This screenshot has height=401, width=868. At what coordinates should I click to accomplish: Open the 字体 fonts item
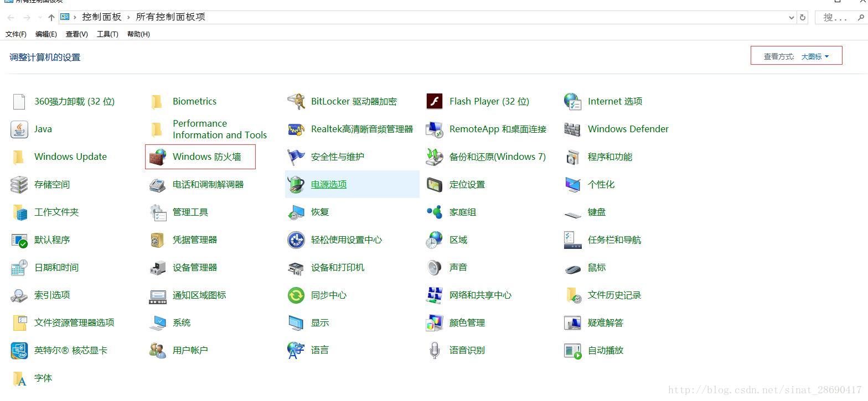(43, 378)
